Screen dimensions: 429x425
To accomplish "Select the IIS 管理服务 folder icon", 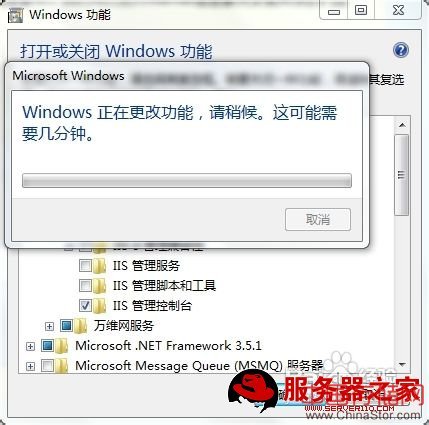I will tap(99, 266).
